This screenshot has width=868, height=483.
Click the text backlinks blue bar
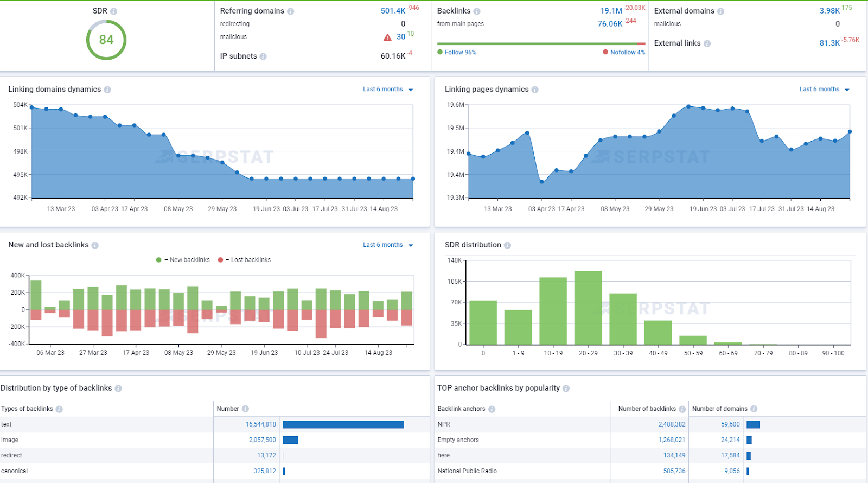click(343, 425)
